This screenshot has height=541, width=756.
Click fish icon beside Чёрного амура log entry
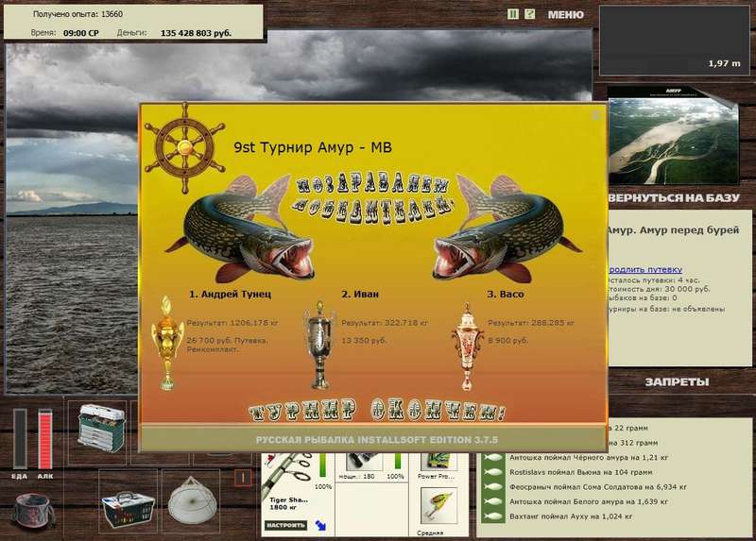(x=492, y=458)
